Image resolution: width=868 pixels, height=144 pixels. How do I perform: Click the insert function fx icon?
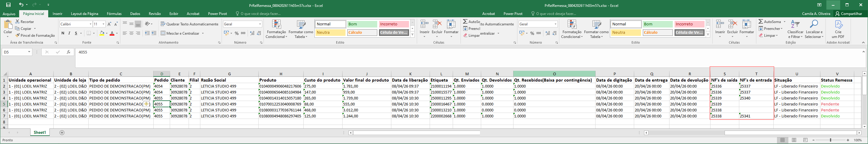tap(68, 52)
